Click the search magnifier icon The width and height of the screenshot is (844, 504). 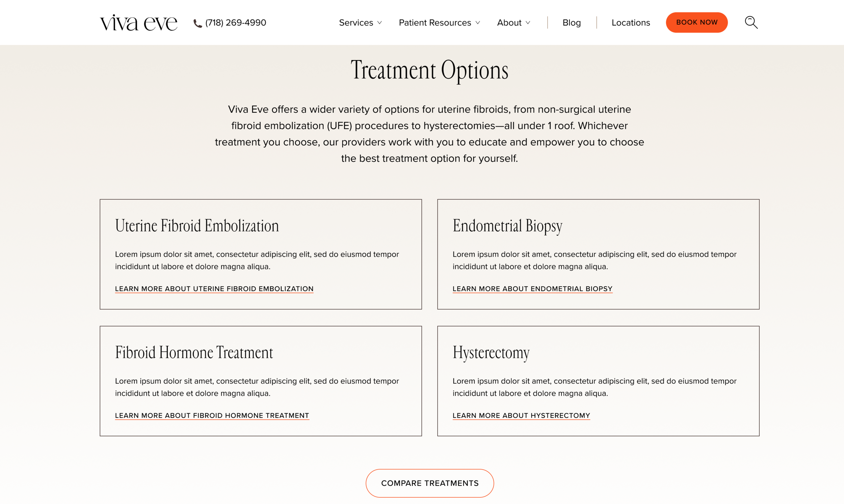pyautogui.click(x=751, y=22)
